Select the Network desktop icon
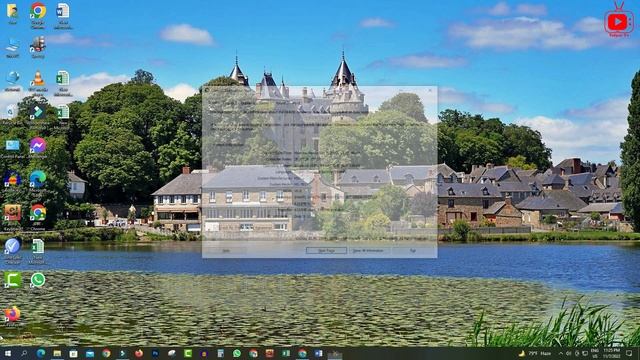Screen dimensions: 640x360 [13, 81]
